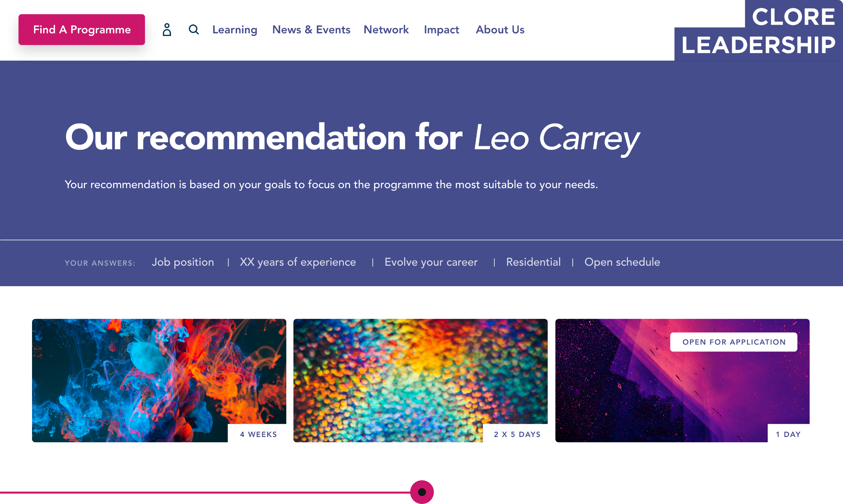Click the Open schedule answer link
Viewport: 843px width, 504px height.
pos(622,262)
